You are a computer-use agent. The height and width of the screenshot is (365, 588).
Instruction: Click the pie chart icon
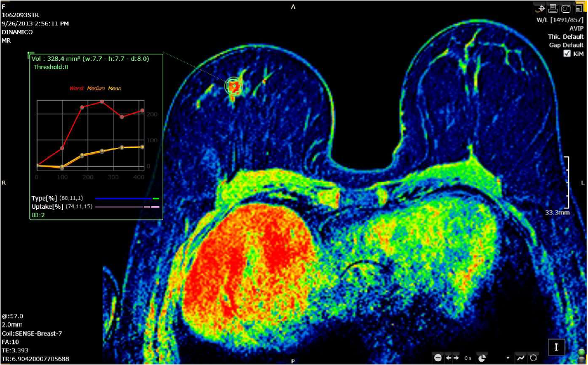pyautogui.click(x=481, y=358)
